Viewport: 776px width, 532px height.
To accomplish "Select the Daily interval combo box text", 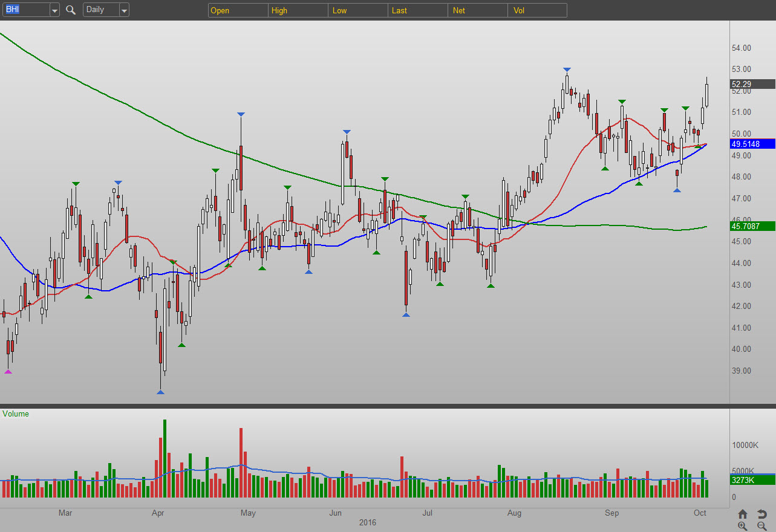I will pyautogui.click(x=100, y=10).
